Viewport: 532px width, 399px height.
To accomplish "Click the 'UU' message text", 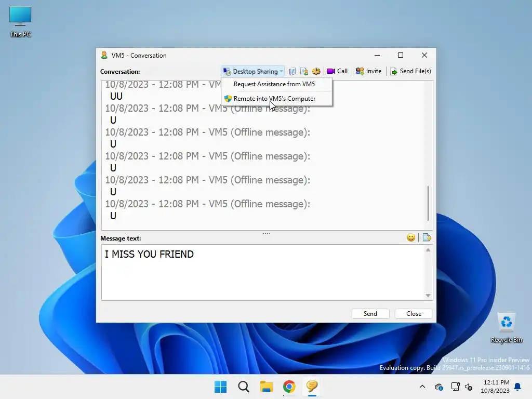I will [116, 96].
